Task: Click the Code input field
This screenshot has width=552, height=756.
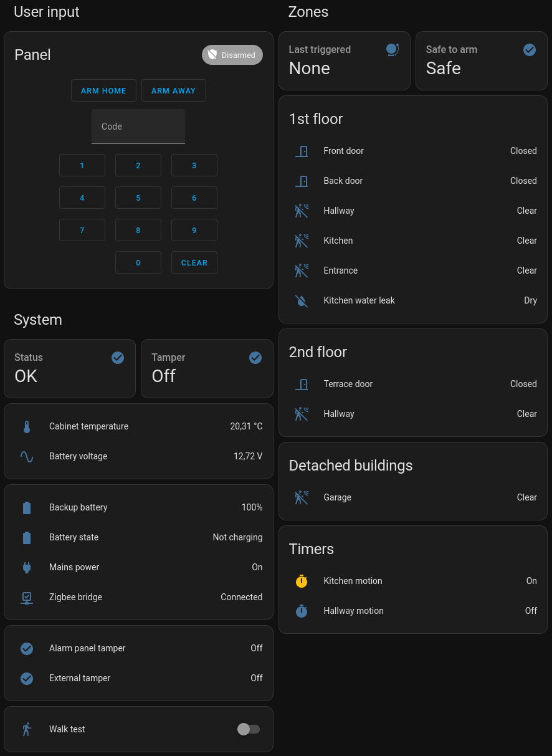Action: [x=138, y=127]
